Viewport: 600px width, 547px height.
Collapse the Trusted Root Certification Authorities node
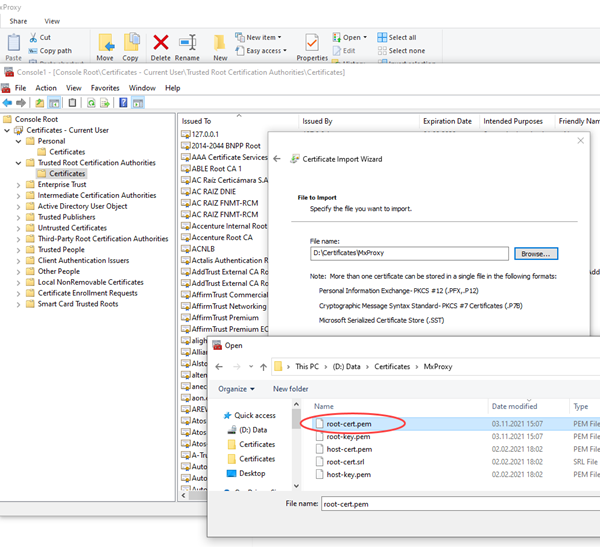click(x=19, y=163)
